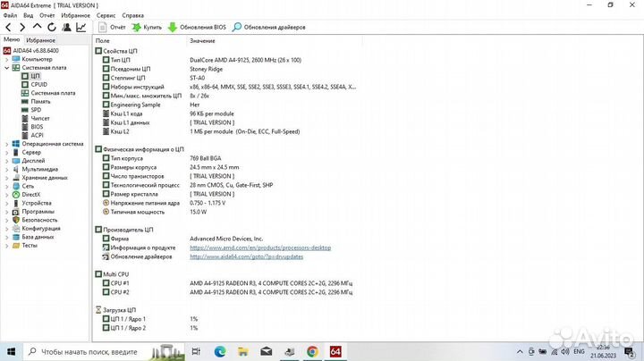Click the Значение column header
The width and height of the screenshot is (644, 361).
click(202, 41)
